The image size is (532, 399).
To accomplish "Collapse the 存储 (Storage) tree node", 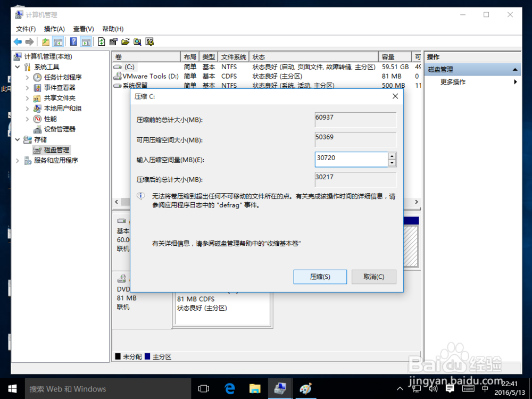I will tap(18, 139).
